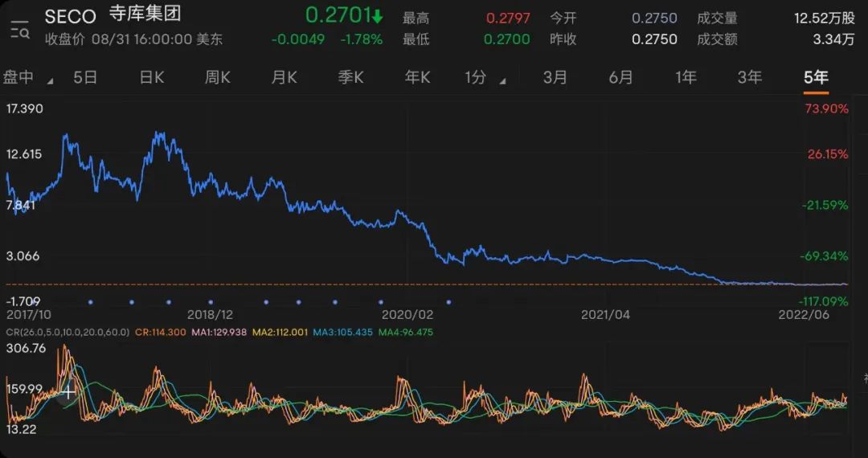The width and height of the screenshot is (868, 458).
Task: Select the 盘中 intraday tab
Action: click(x=18, y=77)
